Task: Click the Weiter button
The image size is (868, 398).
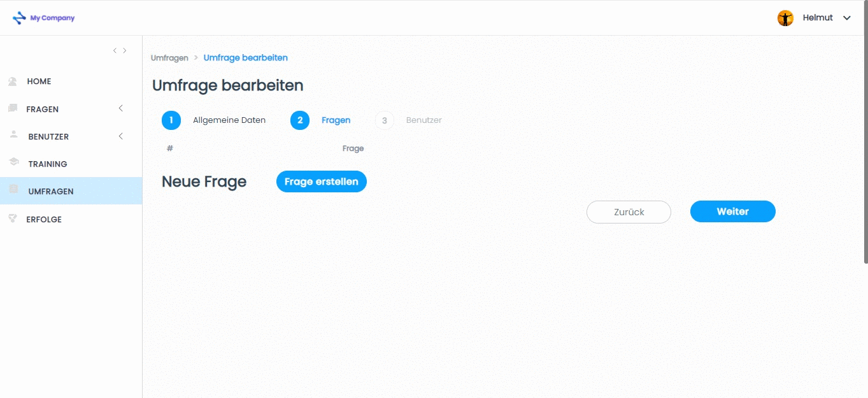Action: [x=733, y=211]
